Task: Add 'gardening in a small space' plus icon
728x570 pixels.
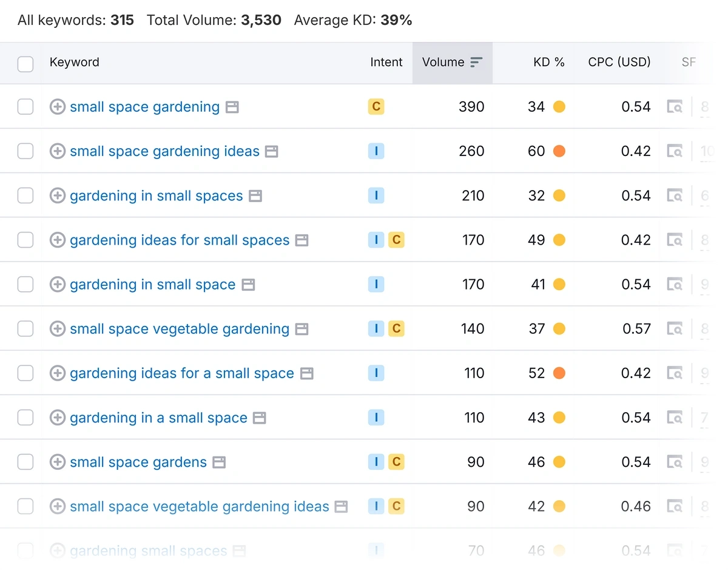Action: [x=57, y=418]
